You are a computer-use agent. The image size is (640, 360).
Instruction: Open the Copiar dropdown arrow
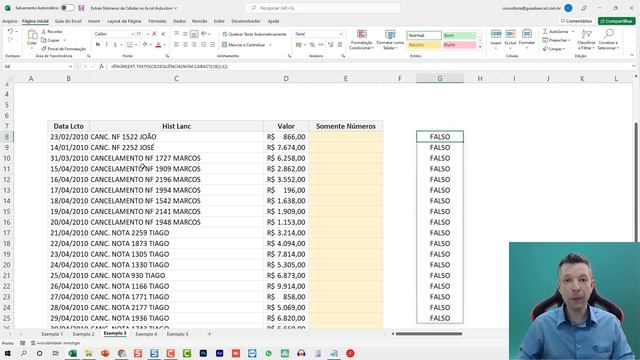pos(64,40)
